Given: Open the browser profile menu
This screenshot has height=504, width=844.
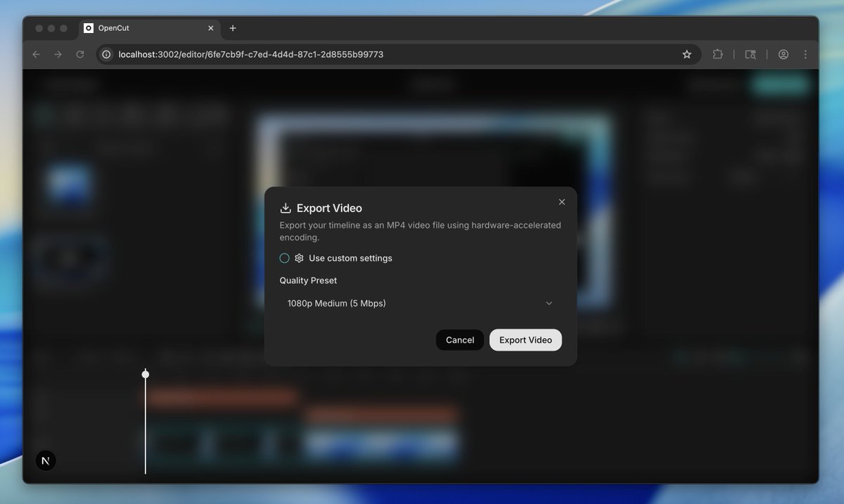Looking at the screenshot, I should [x=783, y=54].
